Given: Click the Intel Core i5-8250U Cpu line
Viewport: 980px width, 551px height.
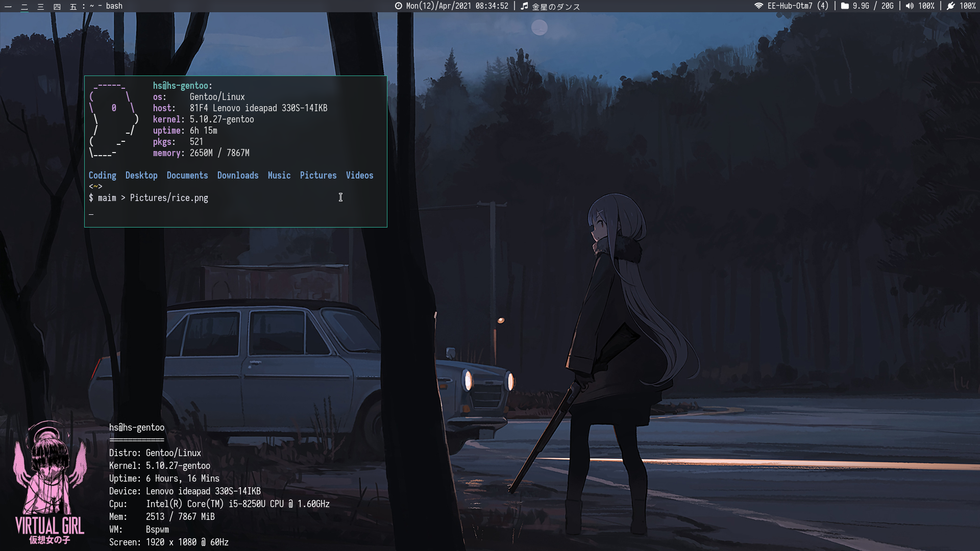Looking at the screenshot, I should (219, 504).
